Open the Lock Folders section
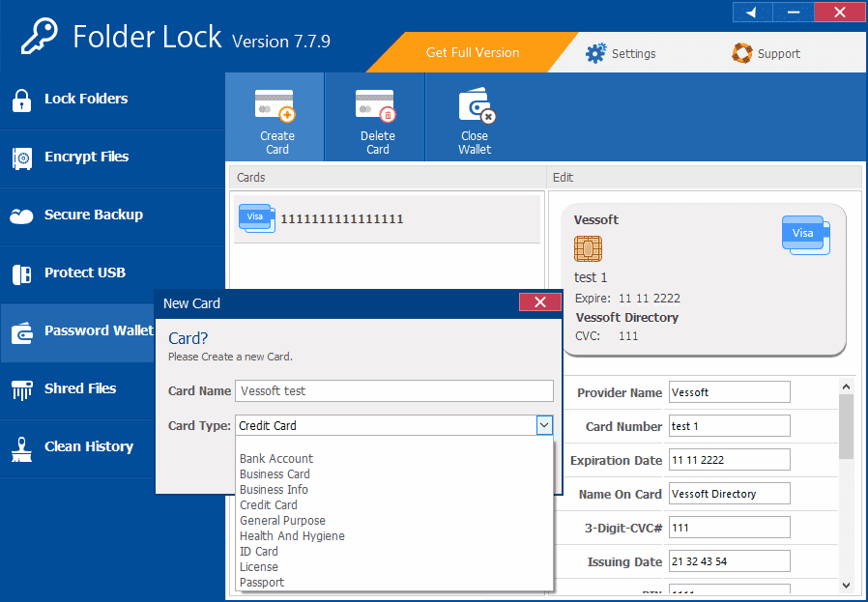Viewport: 868px width, 602px height. click(112, 99)
